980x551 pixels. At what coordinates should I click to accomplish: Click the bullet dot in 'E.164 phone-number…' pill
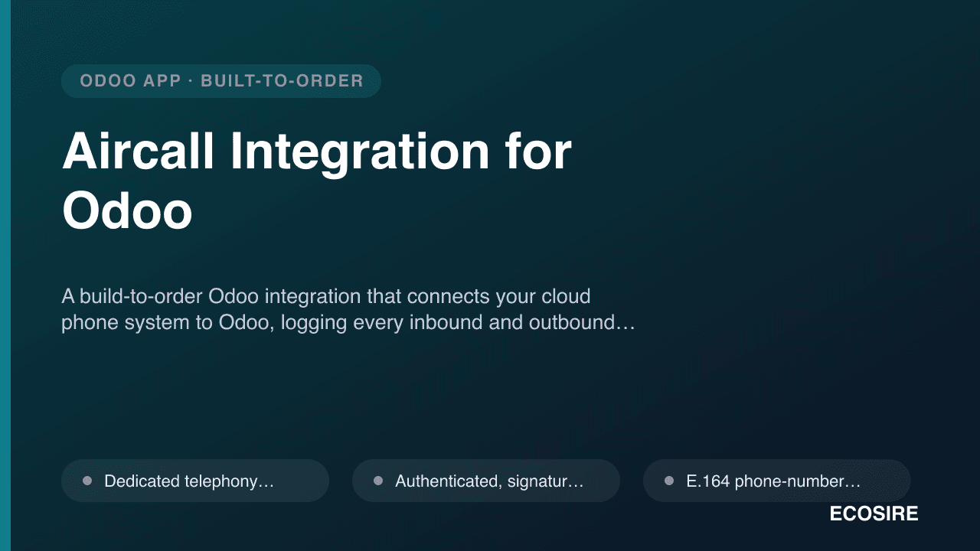point(669,481)
